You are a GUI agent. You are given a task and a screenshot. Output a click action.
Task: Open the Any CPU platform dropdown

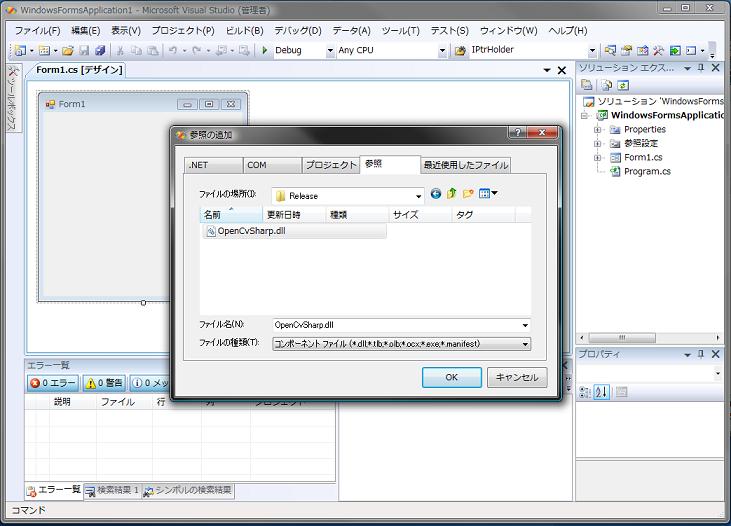click(442, 50)
